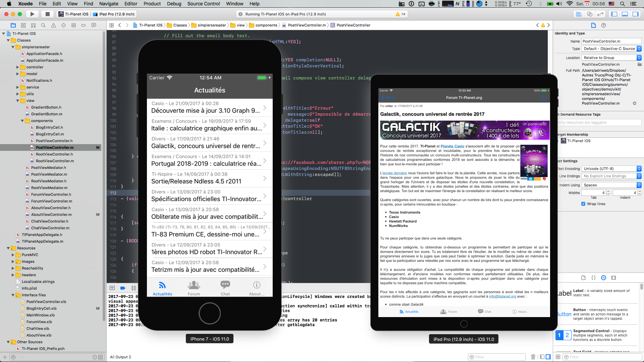Viewport: 644px width, 362px height.
Task: Collapse the components folder
Action: pos(22,121)
